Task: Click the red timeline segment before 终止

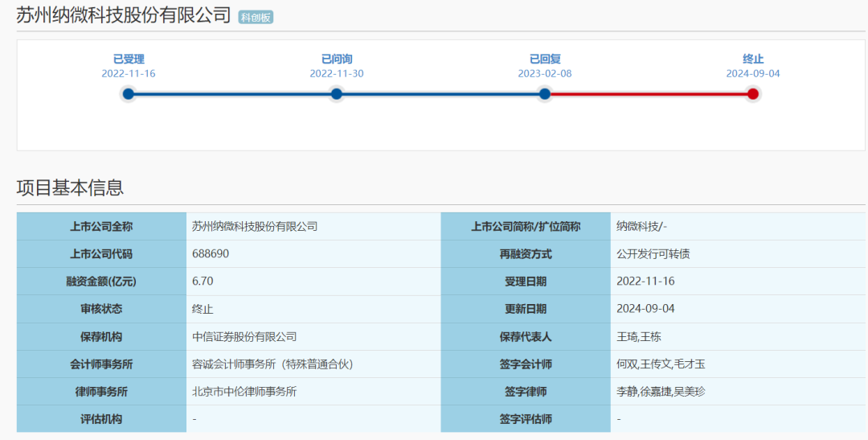Action: tap(649, 94)
